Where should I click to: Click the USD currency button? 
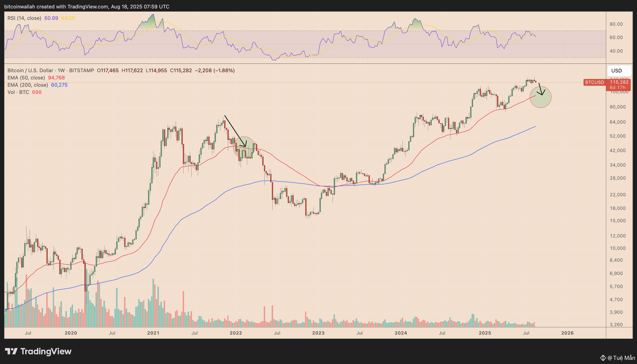tap(619, 71)
